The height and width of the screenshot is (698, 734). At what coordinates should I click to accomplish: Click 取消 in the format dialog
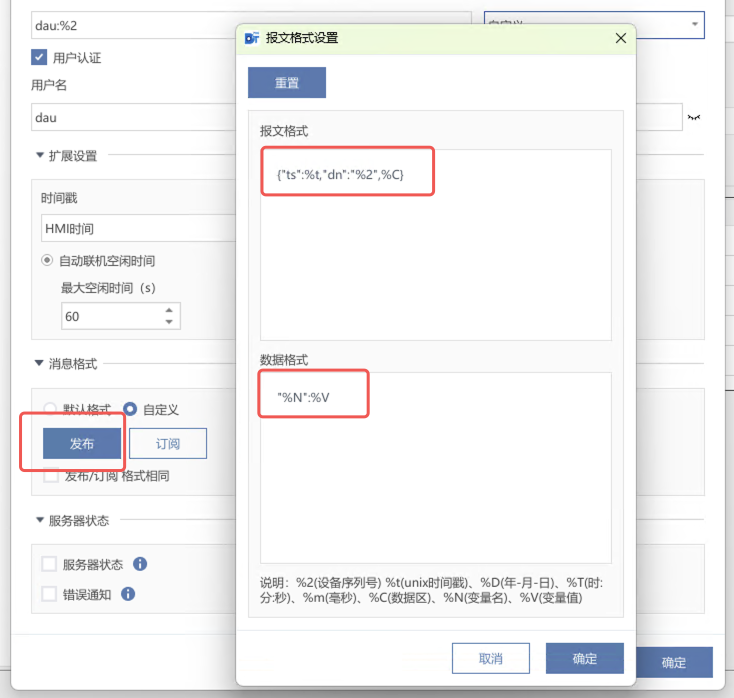tap(490, 658)
